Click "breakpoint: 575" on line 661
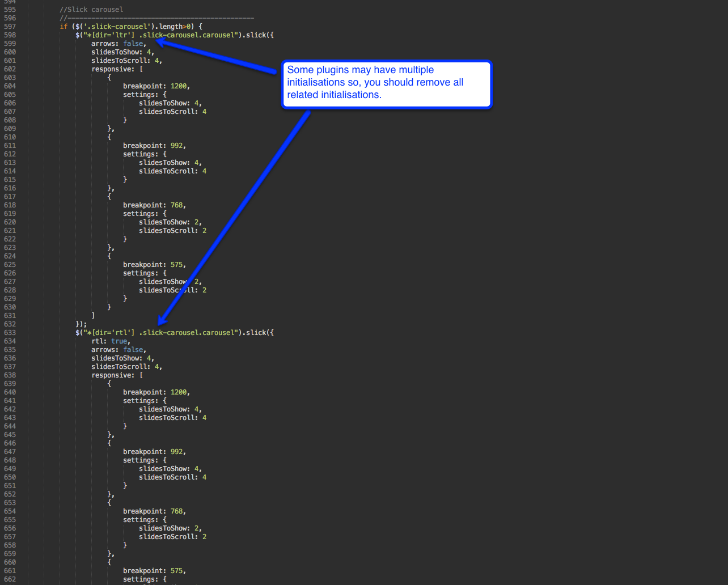The width and height of the screenshot is (728, 585). (154, 571)
